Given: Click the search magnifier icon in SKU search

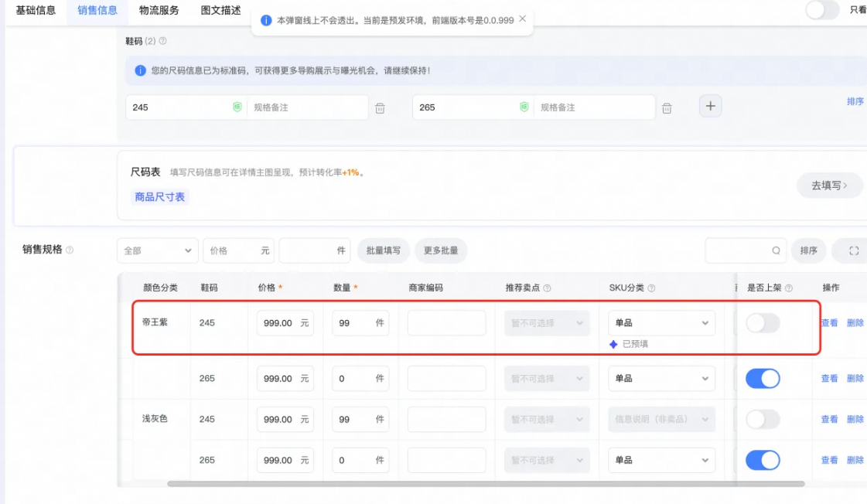Looking at the screenshot, I should pos(777,250).
